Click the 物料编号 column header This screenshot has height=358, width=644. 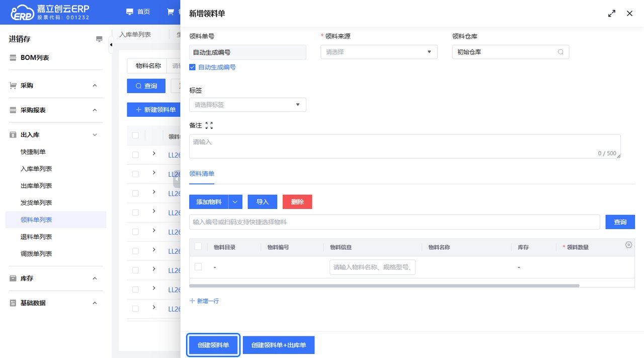coord(278,247)
